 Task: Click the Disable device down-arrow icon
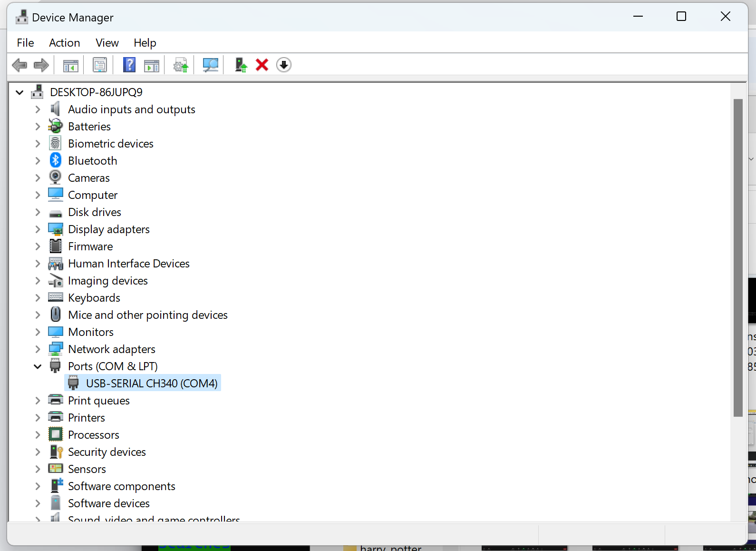tap(284, 65)
